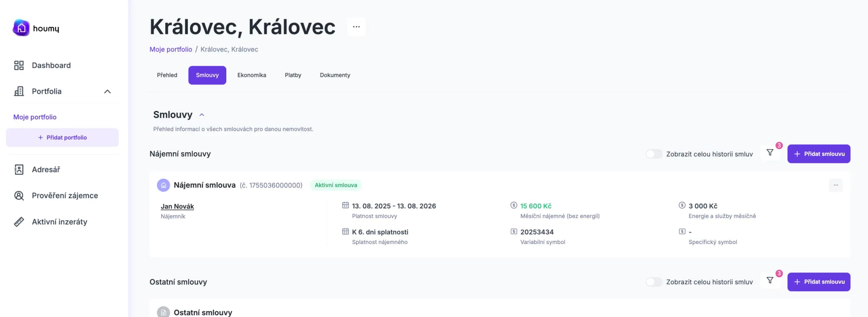
Task: Open the three-dot menu on the contract card
Action: tap(836, 185)
